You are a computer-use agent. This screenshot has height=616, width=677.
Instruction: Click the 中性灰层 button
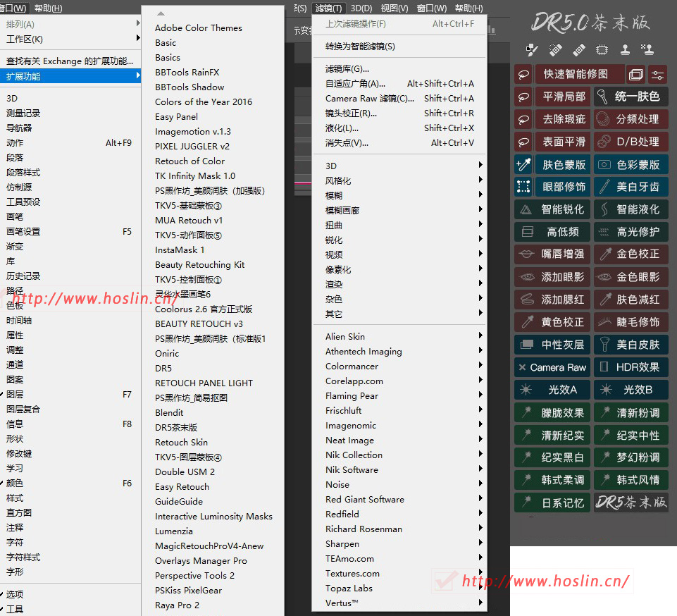(552, 345)
